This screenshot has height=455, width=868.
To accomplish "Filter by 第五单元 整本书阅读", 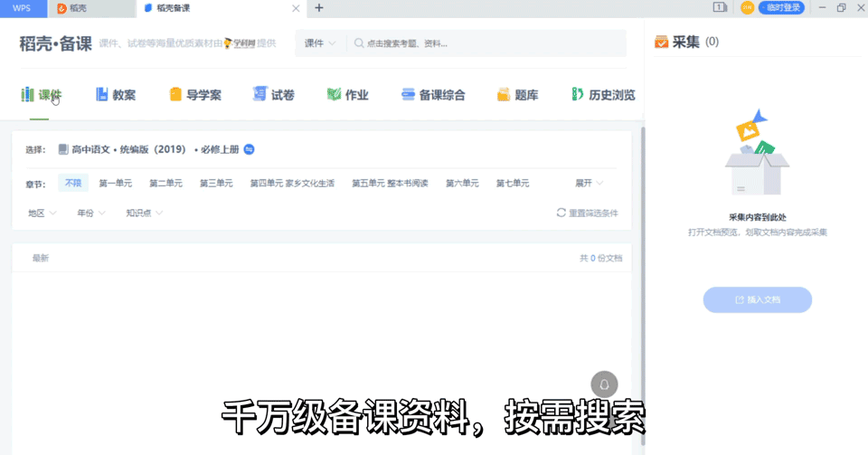I will (391, 184).
